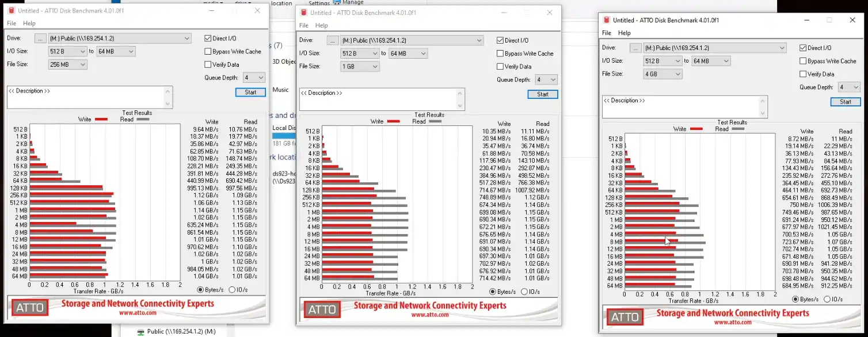Open the Drive dropdown in the right window
The image size is (868, 337).
point(715,48)
